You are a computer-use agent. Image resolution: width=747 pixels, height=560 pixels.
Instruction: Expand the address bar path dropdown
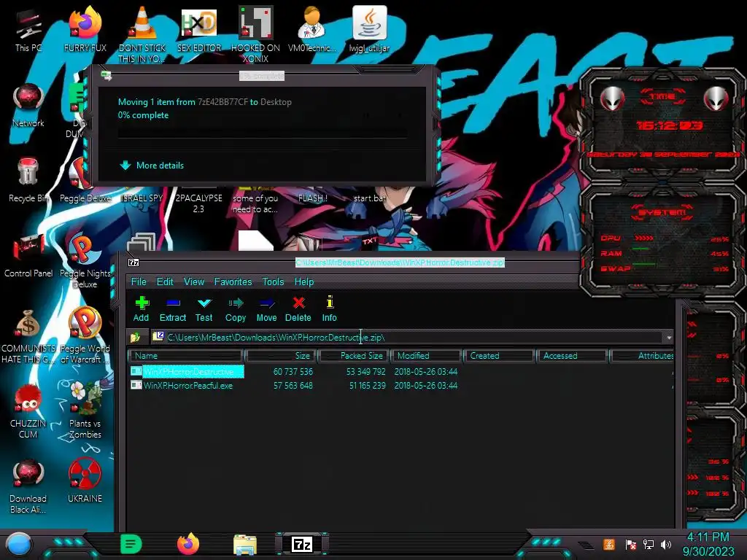669,338
